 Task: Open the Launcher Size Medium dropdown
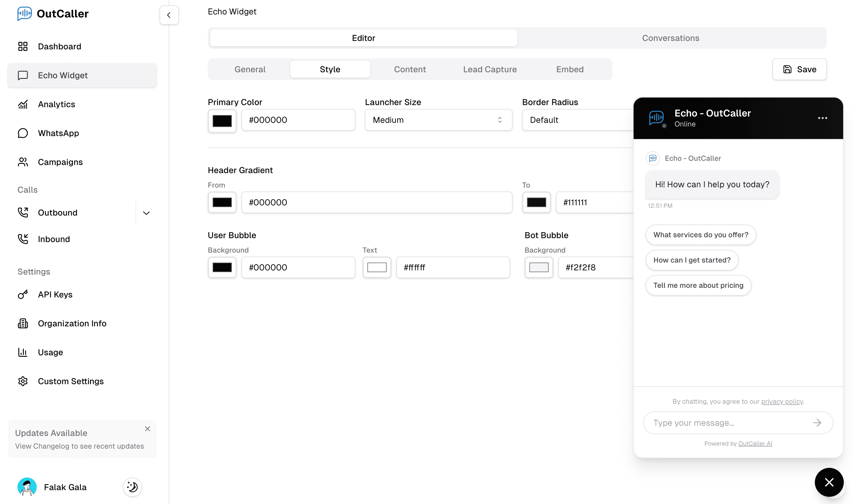point(438,120)
